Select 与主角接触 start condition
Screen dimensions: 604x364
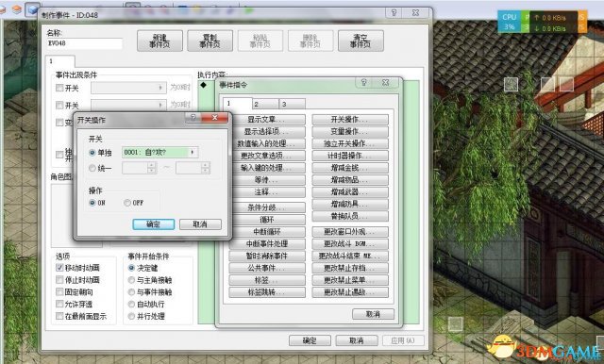(131, 280)
